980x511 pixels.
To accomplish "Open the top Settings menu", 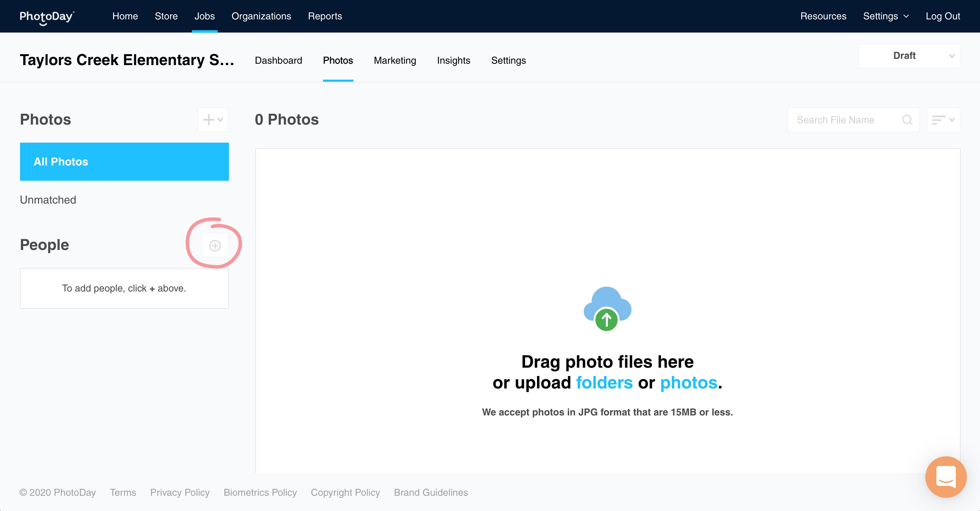I will coord(886,16).
